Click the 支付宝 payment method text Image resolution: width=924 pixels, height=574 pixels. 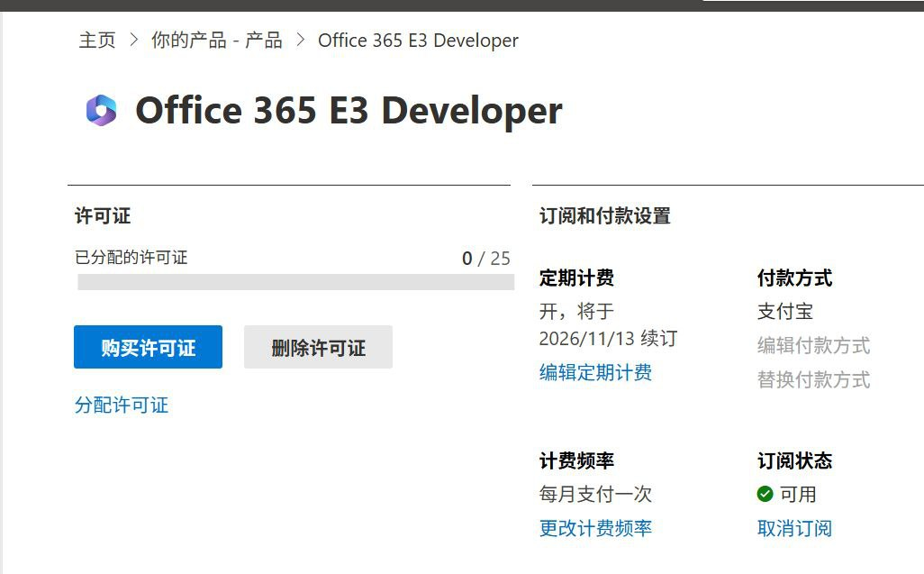click(x=785, y=312)
